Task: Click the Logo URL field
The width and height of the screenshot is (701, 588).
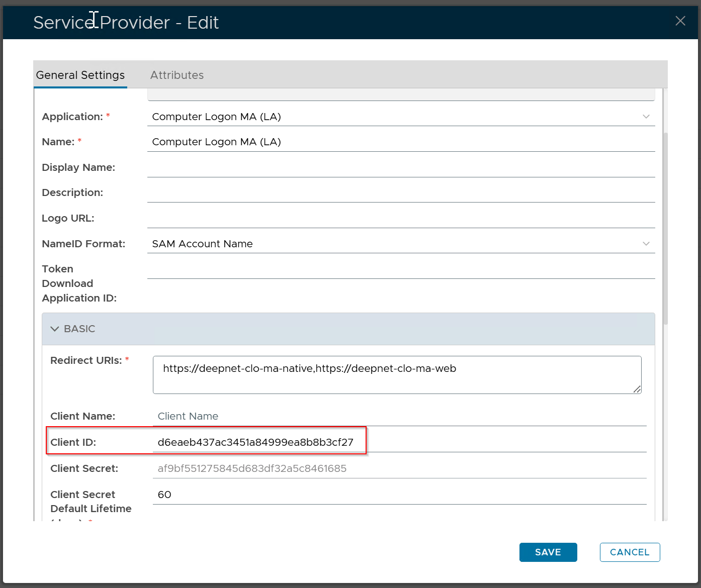Action: [400, 219]
